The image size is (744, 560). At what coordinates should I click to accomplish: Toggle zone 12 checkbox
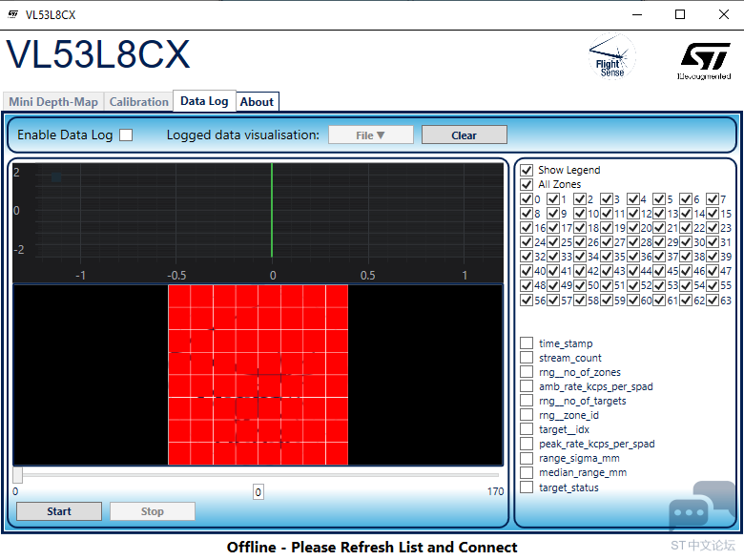pyautogui.click(x=632, y=214)
